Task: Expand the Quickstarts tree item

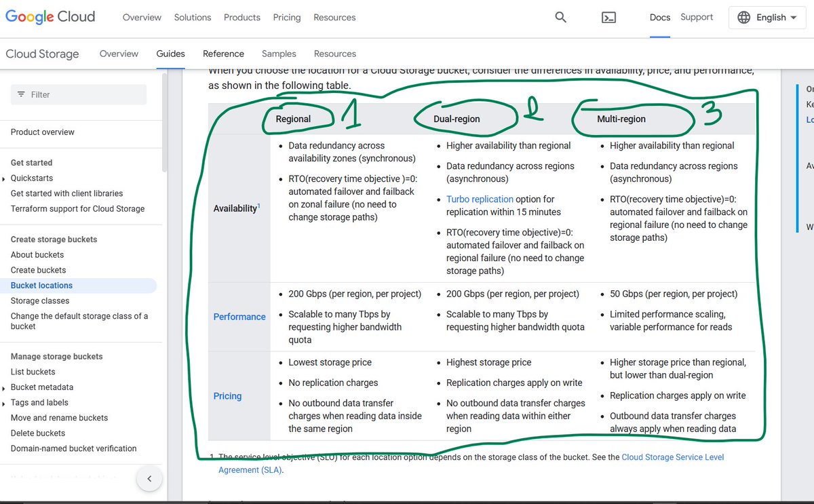Action: coord(4,178)
